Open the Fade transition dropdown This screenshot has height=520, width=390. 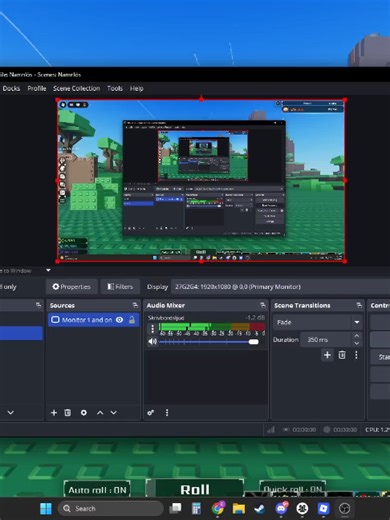pyautogui.click(x=318, y=322)
